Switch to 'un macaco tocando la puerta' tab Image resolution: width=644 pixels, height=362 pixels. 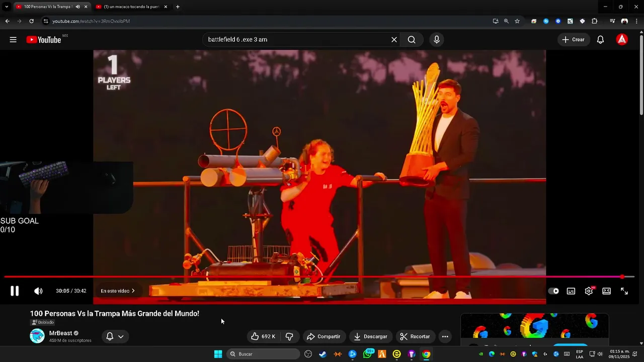click(130, 7)
